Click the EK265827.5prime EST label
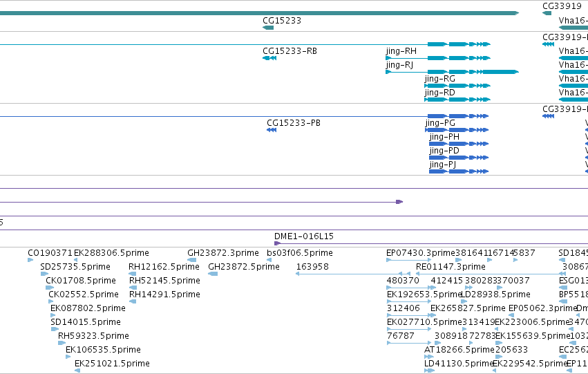This screenshot has width=588, height=374. coord(468,308)
